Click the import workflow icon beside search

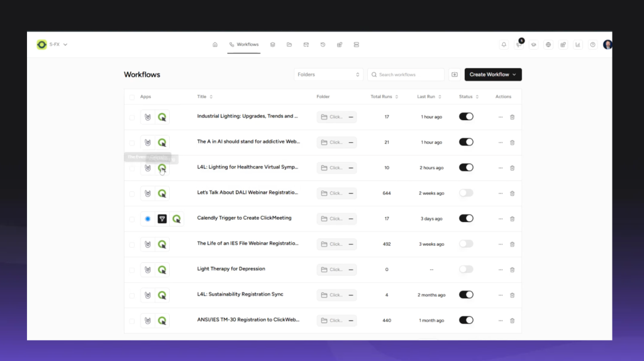pos(455,75)
